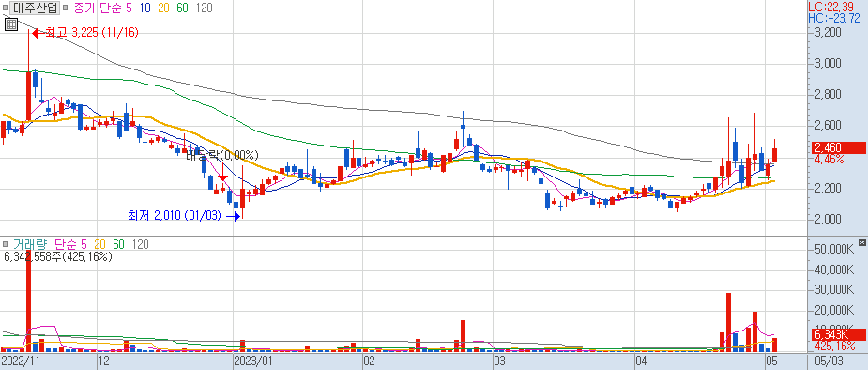Click the 배당락(0.00%) ex-dividend marker
This screenshot has height=370, width=868.
point(222,155)
